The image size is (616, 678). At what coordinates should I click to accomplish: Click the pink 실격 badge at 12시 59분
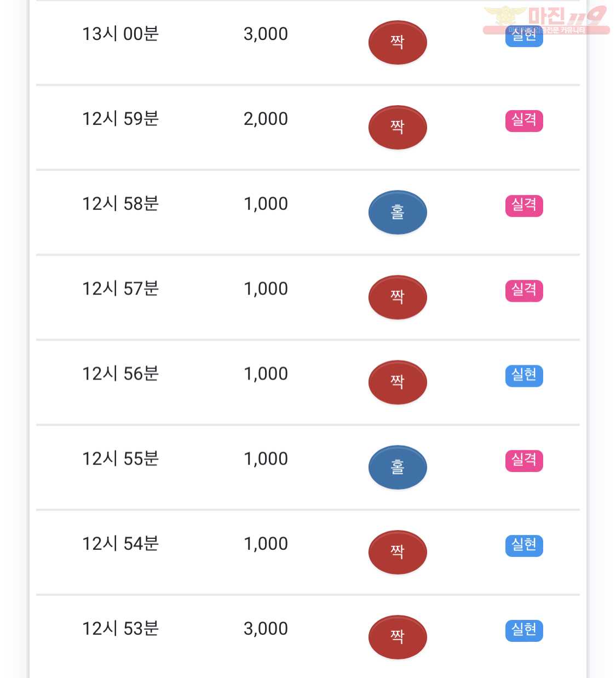[x=524, y=120]
